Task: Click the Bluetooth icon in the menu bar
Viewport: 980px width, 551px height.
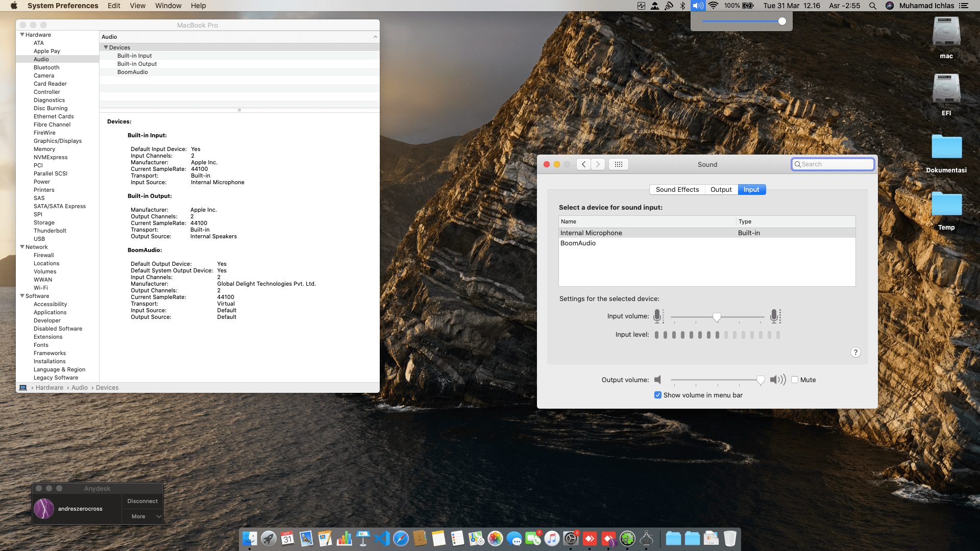Action: click(x=682, y=6)
